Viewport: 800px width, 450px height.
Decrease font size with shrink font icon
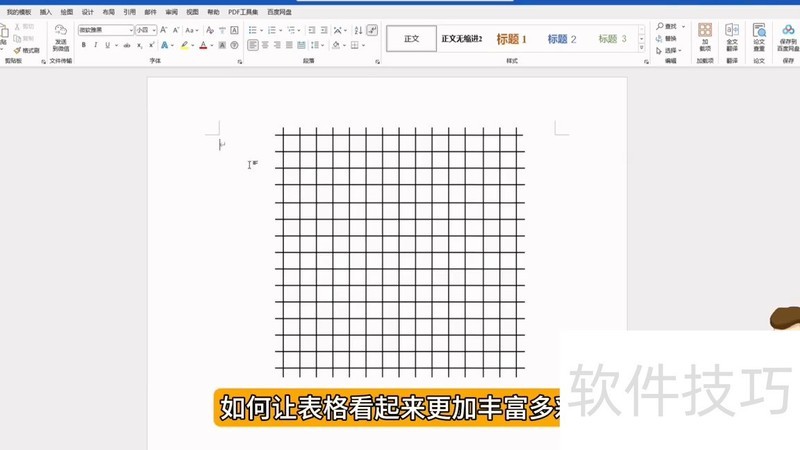(176, 30)
